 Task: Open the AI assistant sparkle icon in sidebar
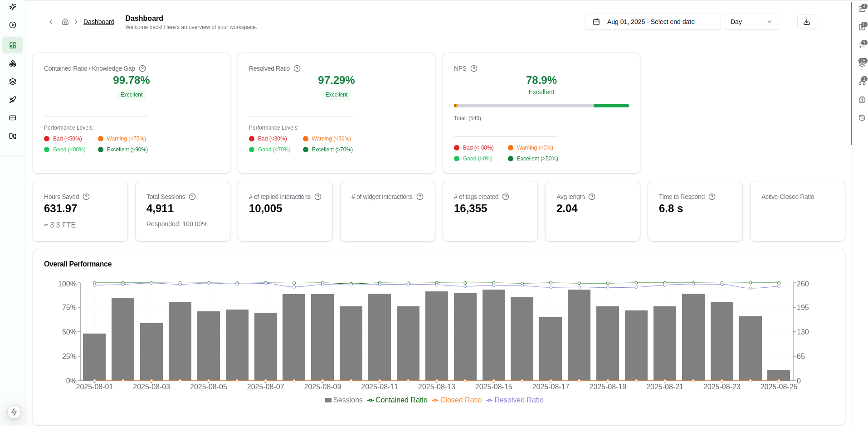(12, 7)
